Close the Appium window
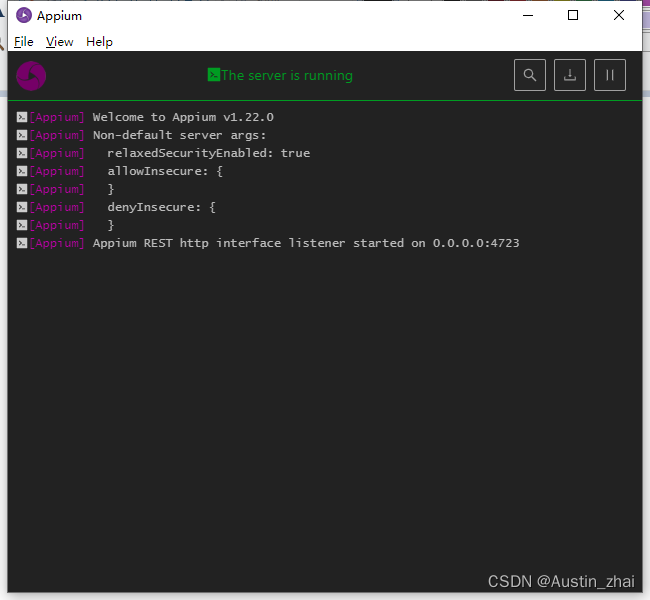650x600 pixels. 618,15
